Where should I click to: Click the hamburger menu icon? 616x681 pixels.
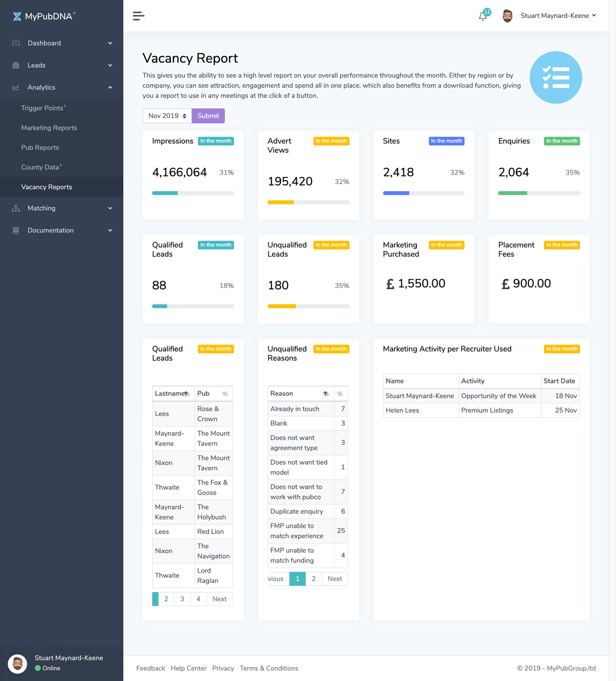(138, 16)
